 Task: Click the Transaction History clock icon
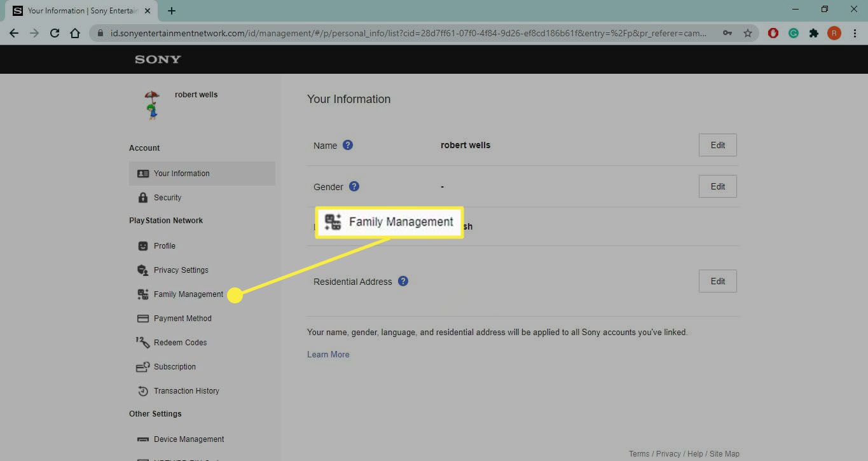tap(142, 391)
